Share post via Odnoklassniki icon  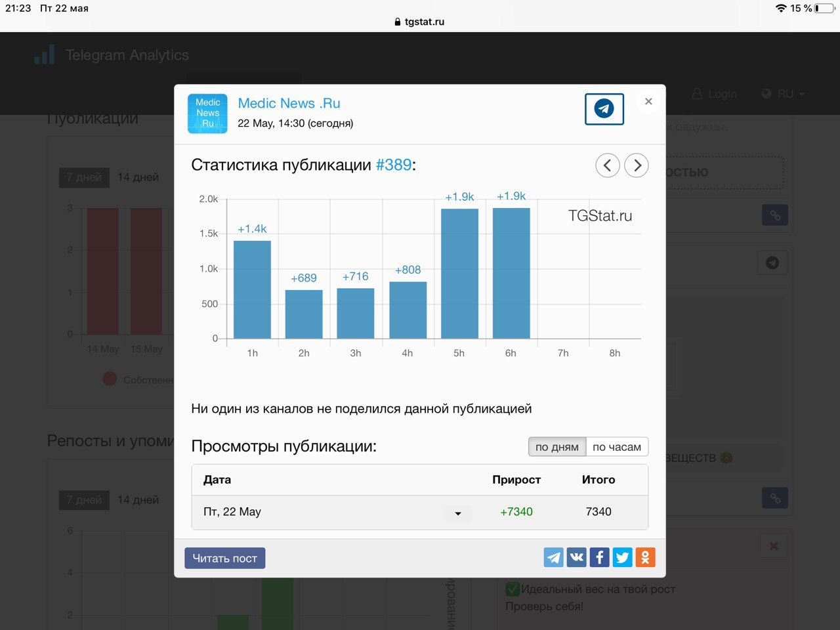pyautogui.click(x=645, y=557)
